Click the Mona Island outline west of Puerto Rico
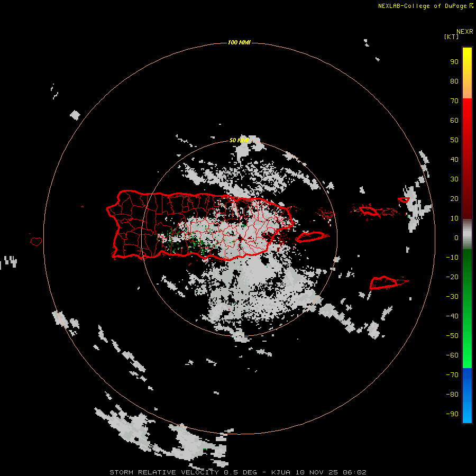Image resolution: width=476 pixels, height=476 pixels. pos(36,241)
